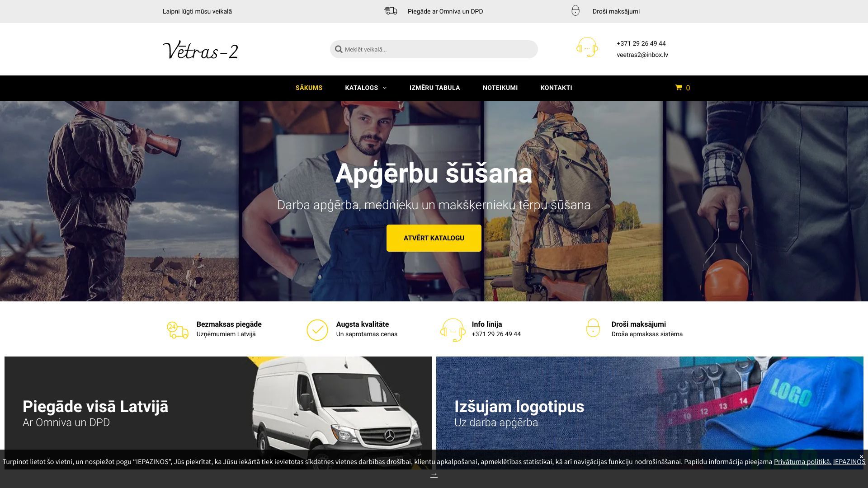Click the ATVĒRT KATALOGU button
This screenshot has height=488, width=868.
[x=434, y=238]
